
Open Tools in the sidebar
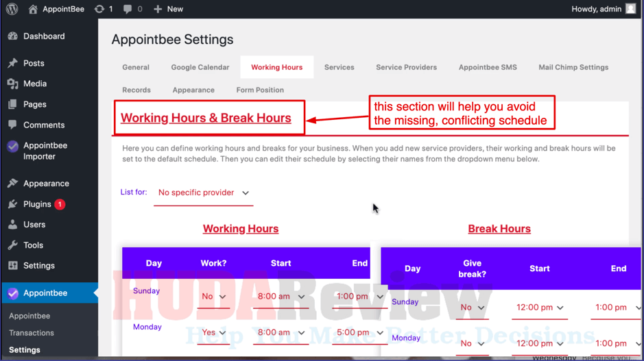[x=34, y=245]
